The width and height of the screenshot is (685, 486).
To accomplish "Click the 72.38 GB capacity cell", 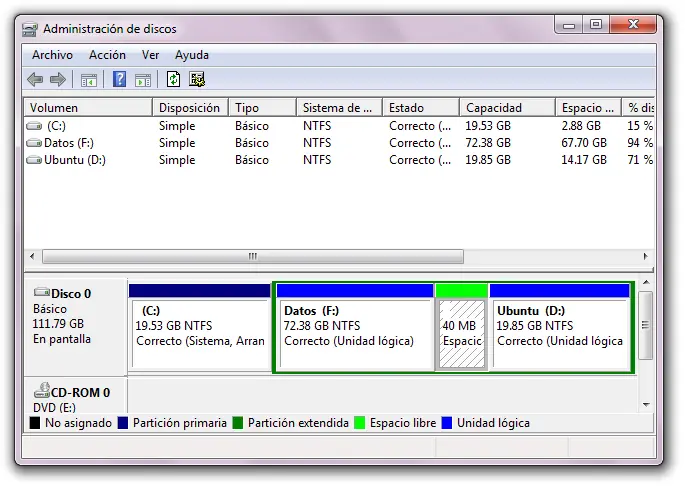I will (x=488, y=143).
